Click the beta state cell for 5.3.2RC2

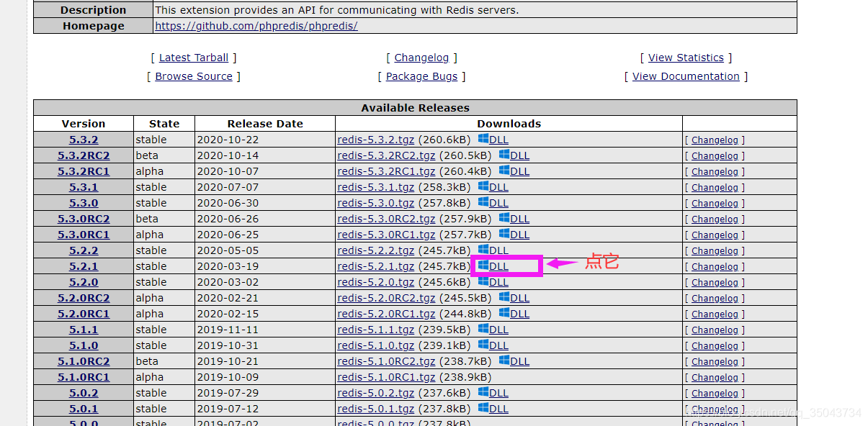coord(164,155)
